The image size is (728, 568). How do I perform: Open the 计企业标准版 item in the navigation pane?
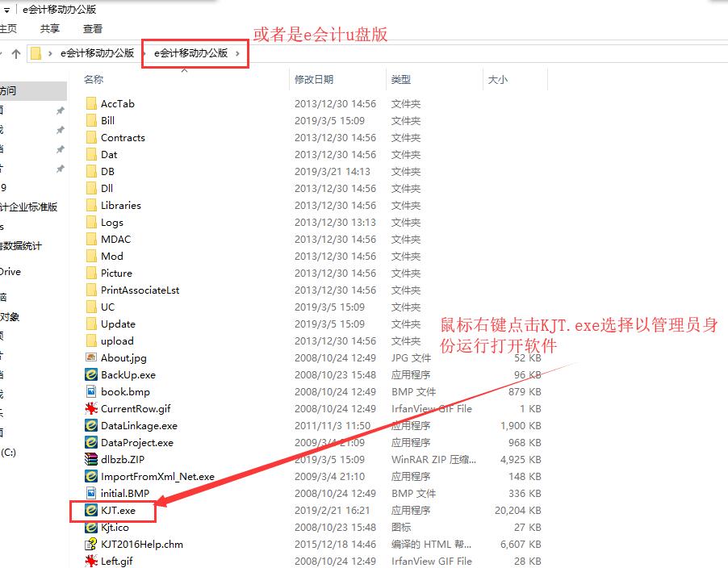(29, 207)
